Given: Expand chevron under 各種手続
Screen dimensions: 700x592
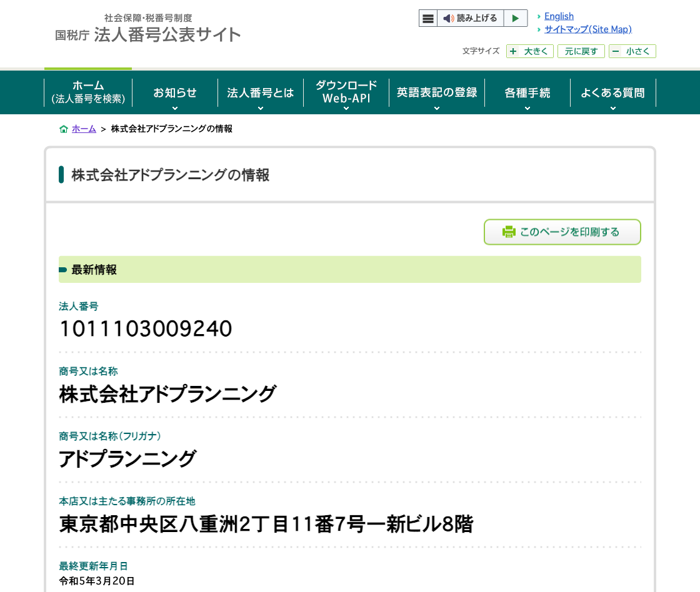Looking at the screenshot, I should click(x=527, y=109).
